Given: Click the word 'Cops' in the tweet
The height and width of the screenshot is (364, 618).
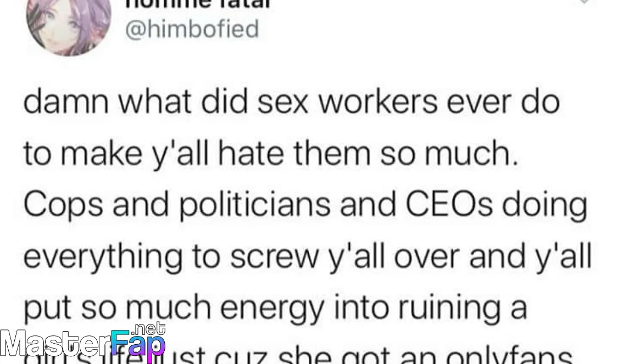Looking at the screenshot, I should tap(64, 206).
